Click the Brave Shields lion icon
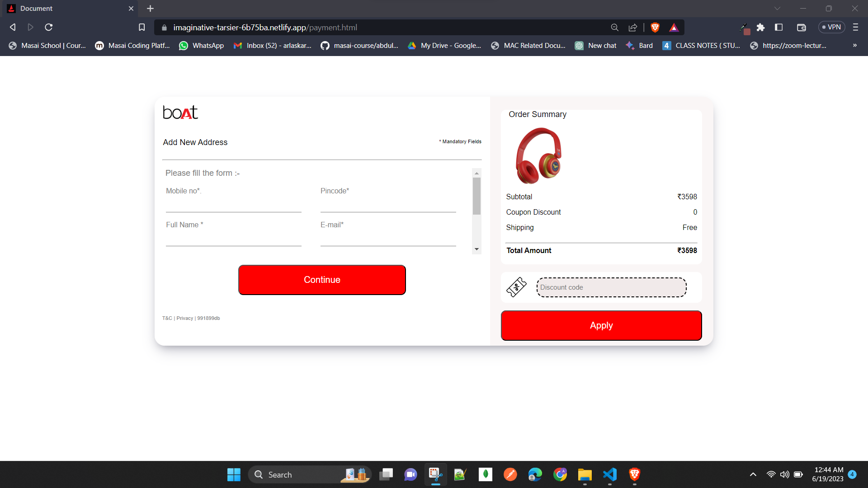868x488 pixels. point(655,28)
